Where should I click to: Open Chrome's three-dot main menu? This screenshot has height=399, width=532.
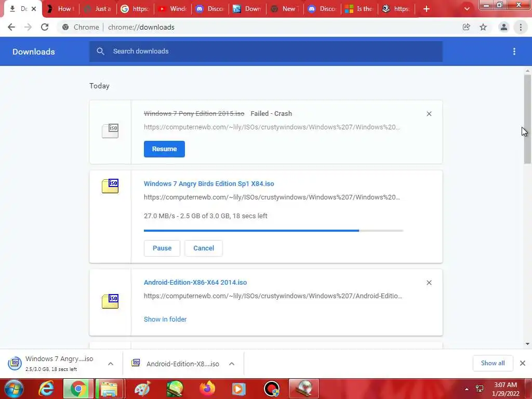[521, 27]
